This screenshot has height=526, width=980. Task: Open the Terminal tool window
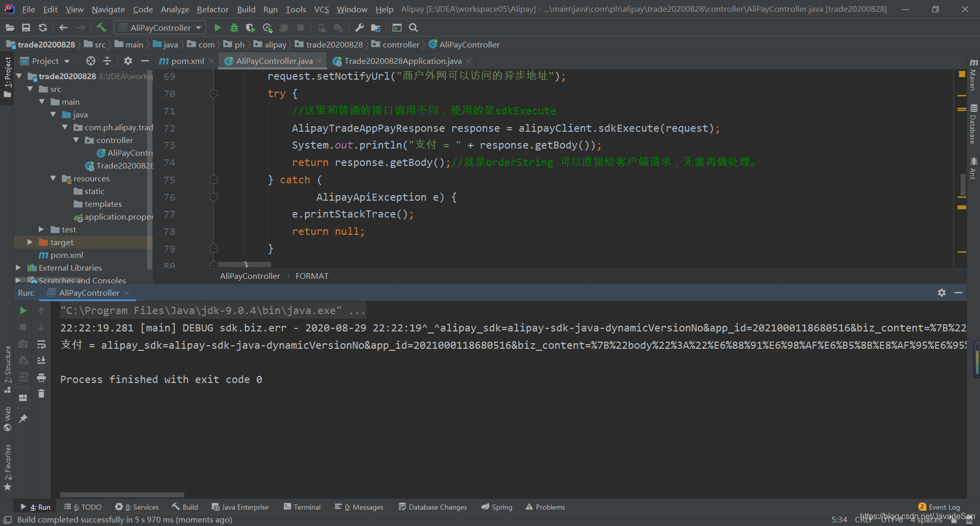pos(302,507)
